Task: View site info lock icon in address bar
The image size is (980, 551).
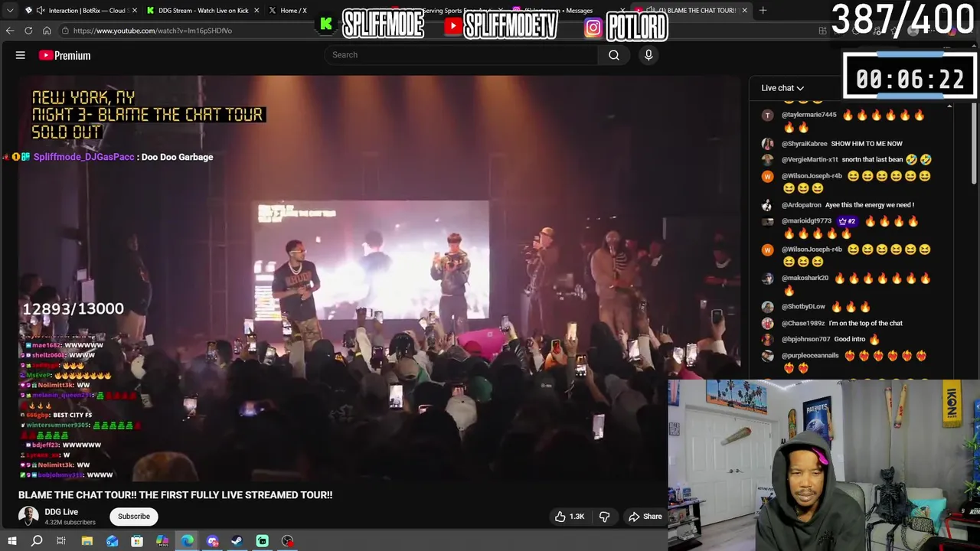Action: point(66,31)
